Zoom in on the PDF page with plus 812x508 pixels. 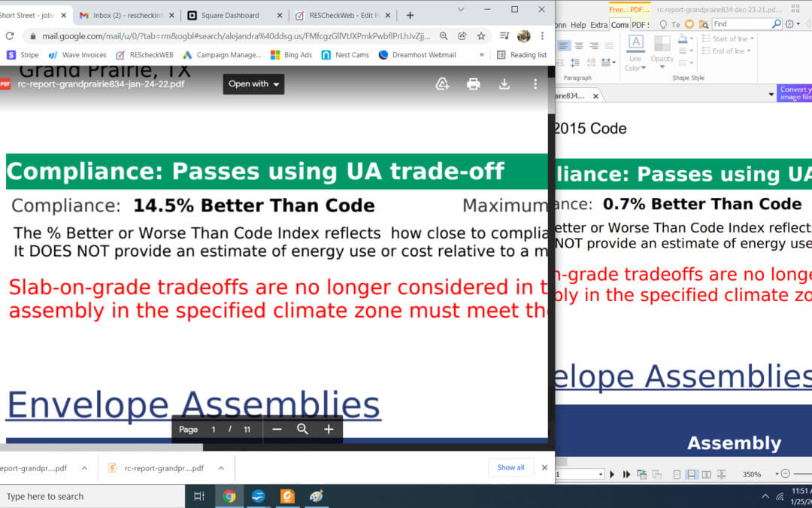[x=329, y=429]
